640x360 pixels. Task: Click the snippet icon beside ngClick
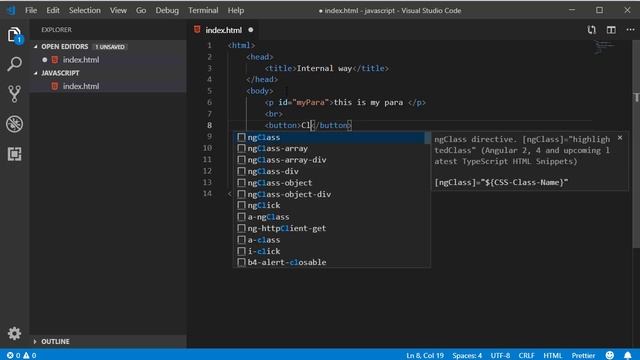(241, 205)
